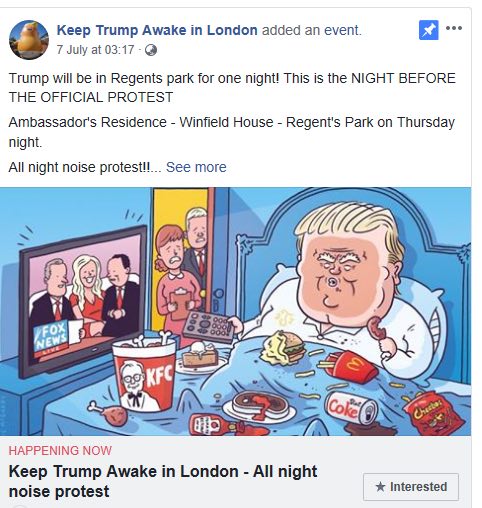Click the globe public privacy icon

pyautogui.click(x=151, y=50)
